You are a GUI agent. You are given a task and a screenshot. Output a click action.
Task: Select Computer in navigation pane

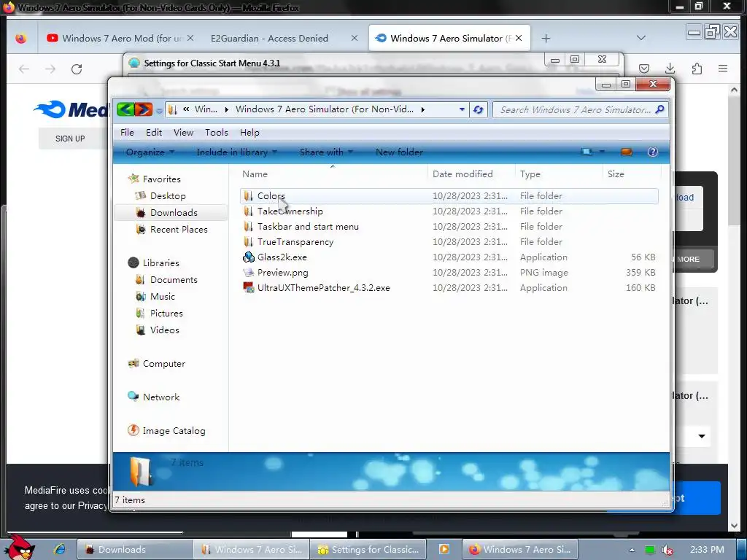(x=157, y=363)
